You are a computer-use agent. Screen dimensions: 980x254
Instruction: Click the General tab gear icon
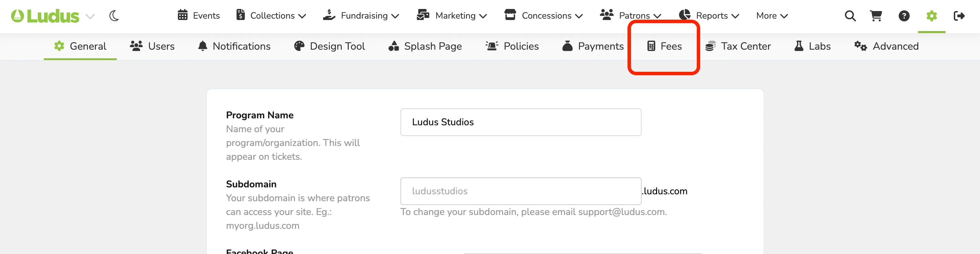coord(59,46)
